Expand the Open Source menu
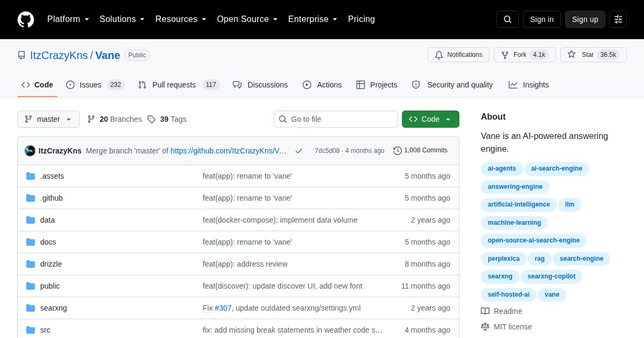The image size is (644, 338). pos(247,19)
